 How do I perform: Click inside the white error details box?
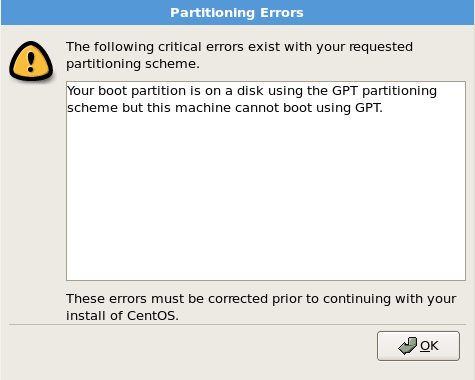click(266, 181)
